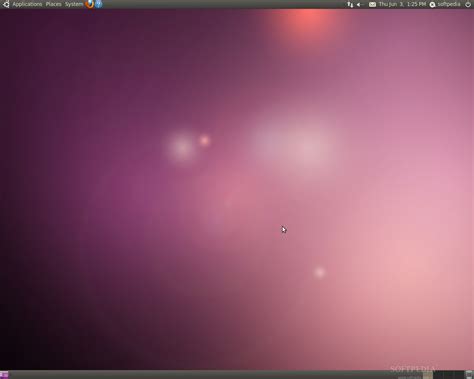Open the sound volume indicator
The height and width of the screenshot is (379, 474).
click(x=360, y=4)
